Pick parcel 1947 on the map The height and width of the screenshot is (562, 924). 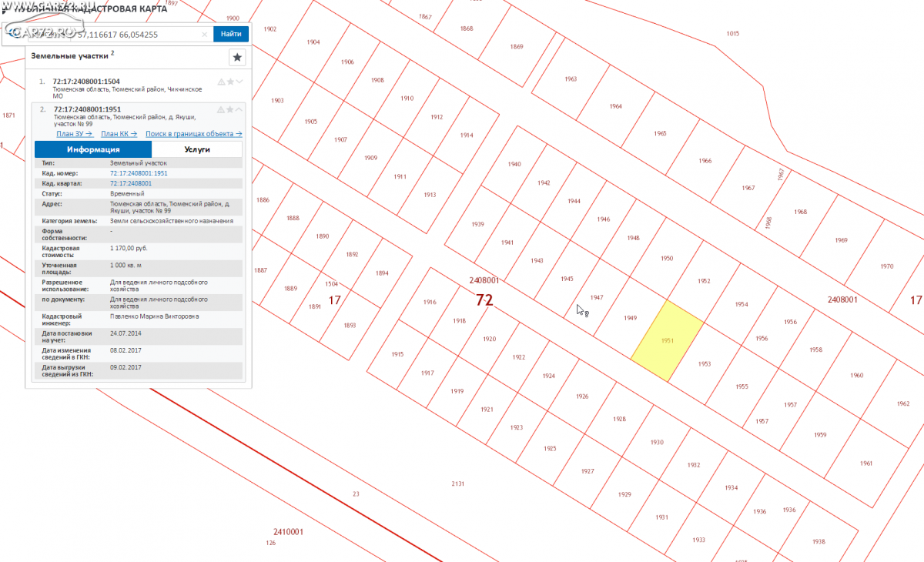point(596,297)
